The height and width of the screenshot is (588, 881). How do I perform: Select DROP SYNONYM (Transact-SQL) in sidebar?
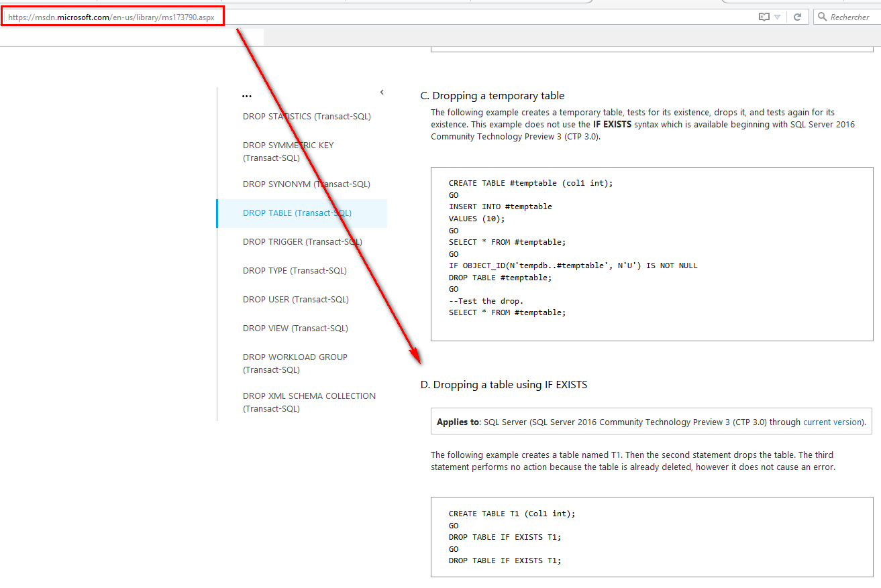pyautogui.click(x=306, y=184)
